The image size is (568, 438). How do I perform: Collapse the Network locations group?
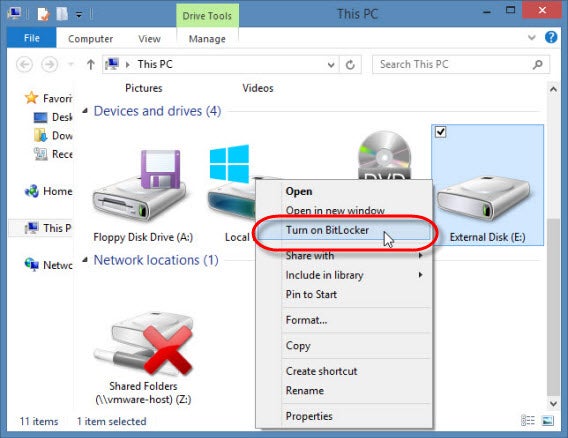pyautogui.click(x=85, y=260)
